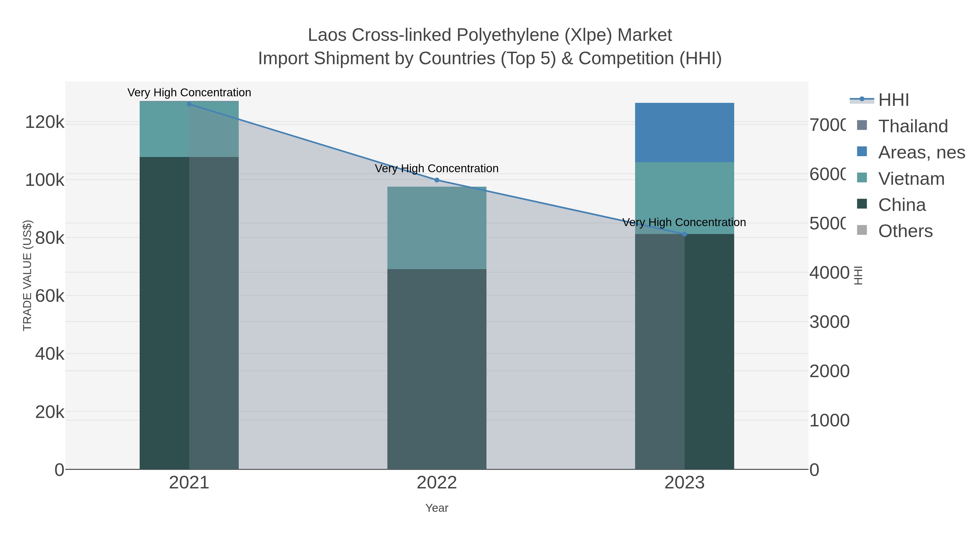Click the Areas, nes bar segment for 2023
Image resolution: width=980 pixels, height=551 pixels.
click(x=684, y=133)
